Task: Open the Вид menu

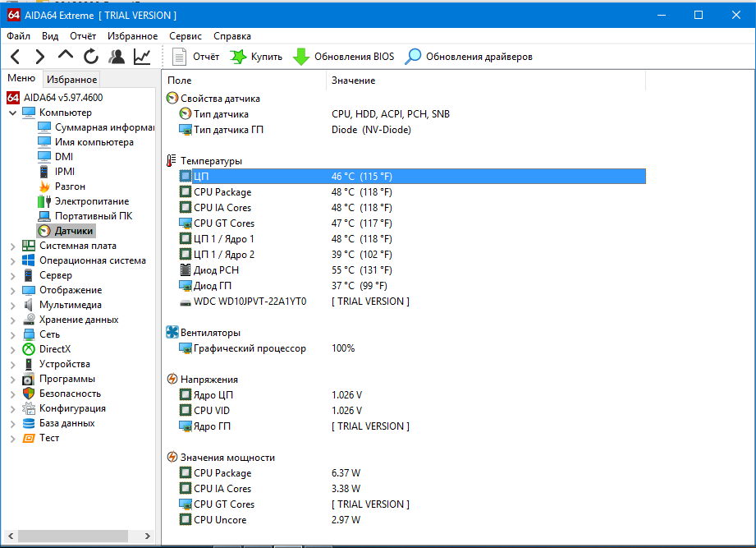Action: [x=49, y=36]
